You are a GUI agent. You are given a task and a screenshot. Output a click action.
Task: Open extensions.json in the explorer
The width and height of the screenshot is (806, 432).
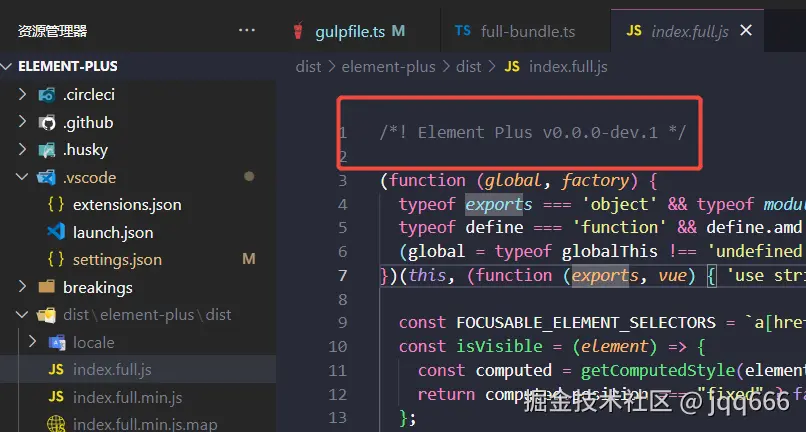[x=127, y=205]
